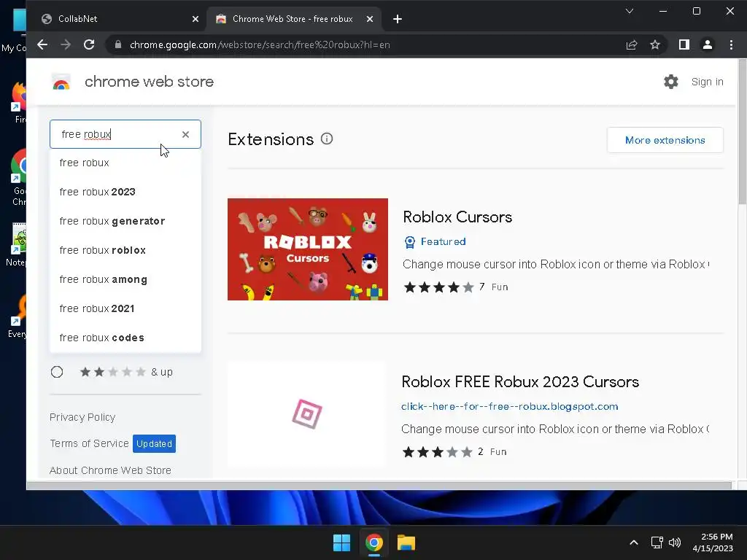The width and height of the screenshot is (747, 560).
Task: Open Chrome profile avatar menu
Action: click(708, 44)
